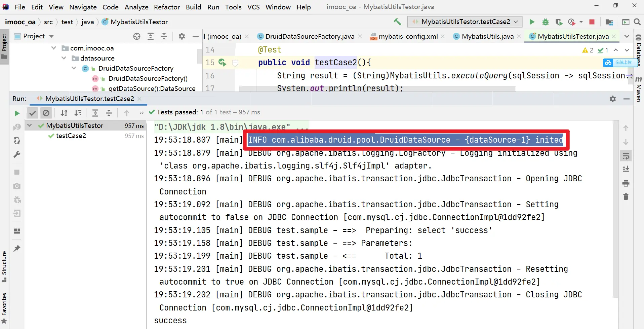The image size is (644, 329).
Task: Toggle Show Passed tests checkmark button
Action: (33, 113)
